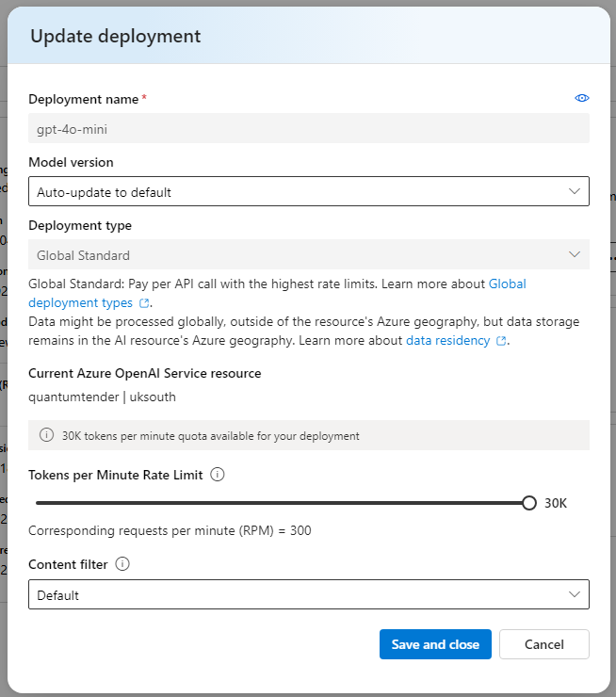Show info for Tokens per Minute Rate Limit
The image size is (616, 697).
218,475
